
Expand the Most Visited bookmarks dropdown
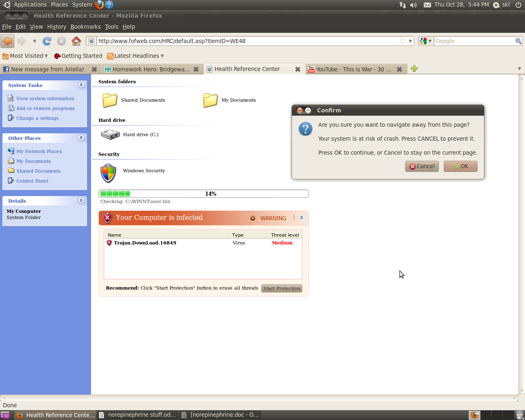pos(46,56)
